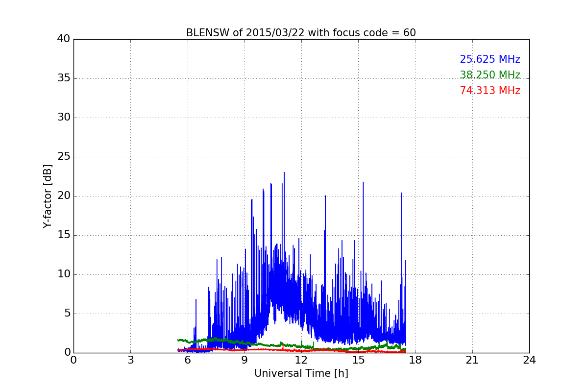Click the x-axis tick label '6'
Viewport: 588px width, 392px height.
(x=188, y=360)
